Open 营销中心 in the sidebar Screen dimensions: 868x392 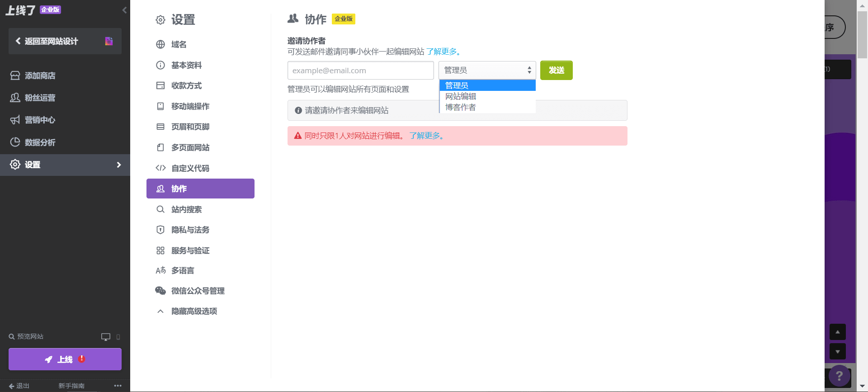tap(65, 120)
